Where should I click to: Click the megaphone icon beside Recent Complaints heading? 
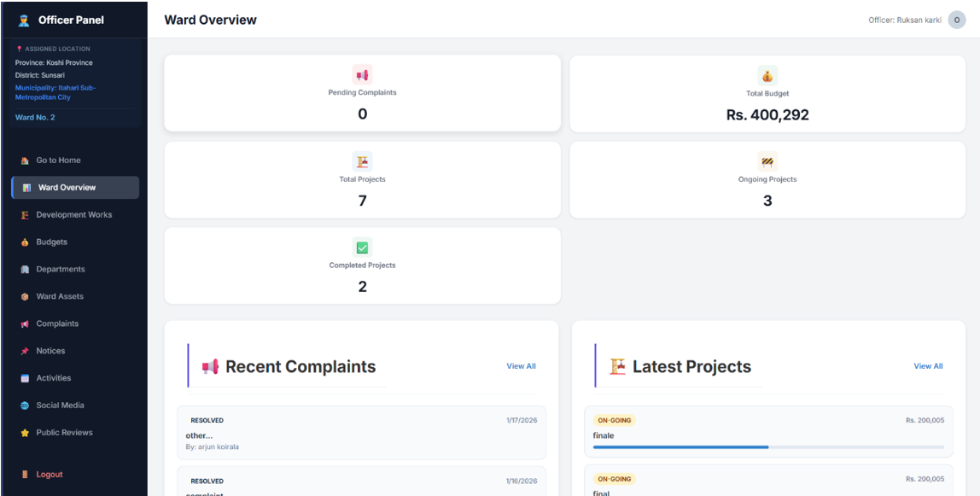210,367
